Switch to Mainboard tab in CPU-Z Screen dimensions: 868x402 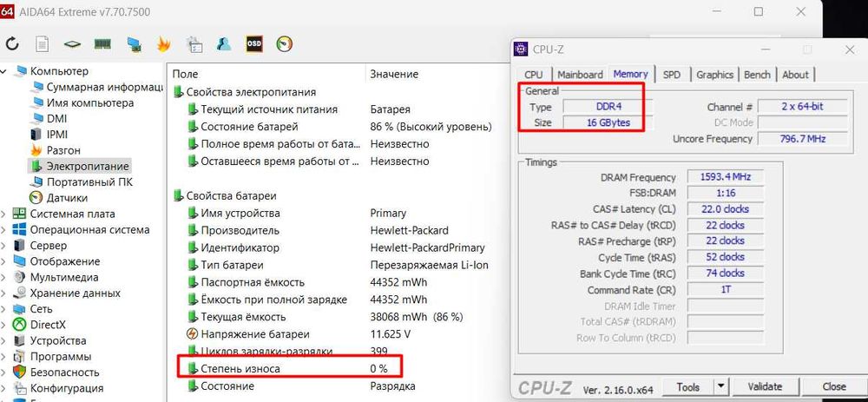580,75
